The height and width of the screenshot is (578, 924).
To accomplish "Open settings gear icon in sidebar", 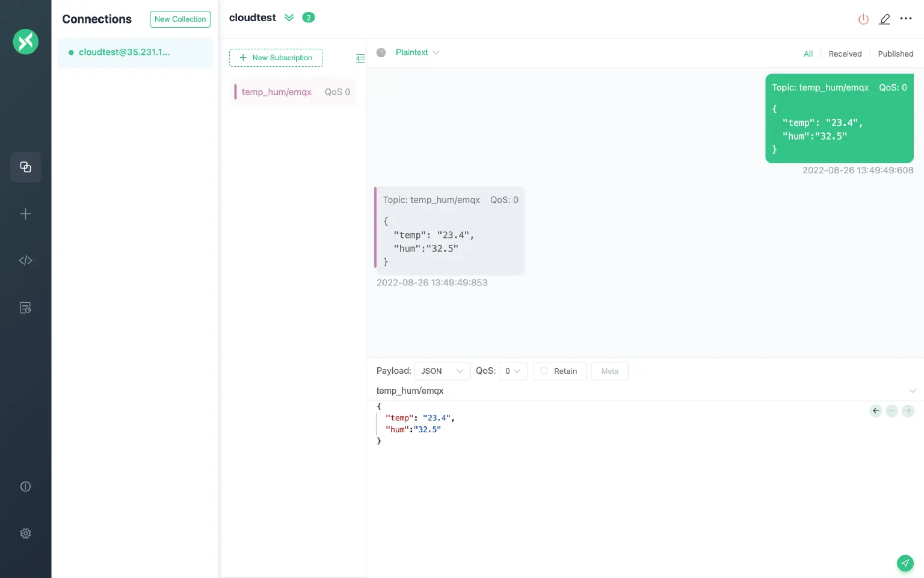I will point(25,533).
